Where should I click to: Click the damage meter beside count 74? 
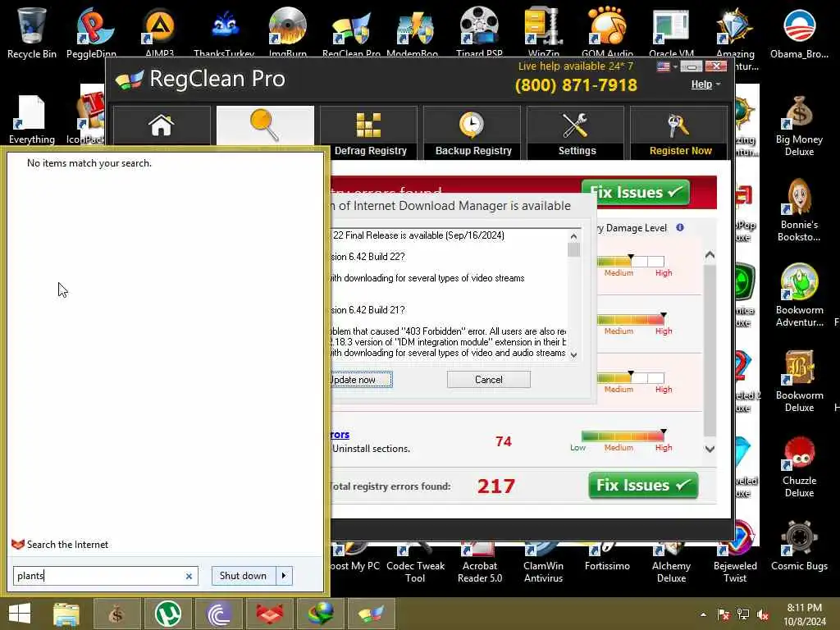click(623, 436)
